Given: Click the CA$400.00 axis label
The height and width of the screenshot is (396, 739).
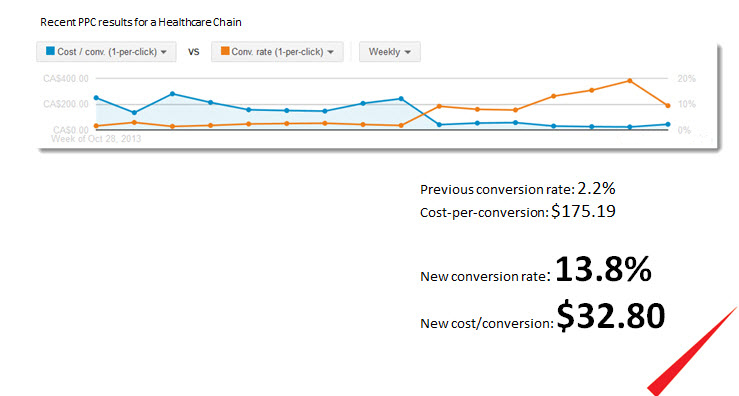Looking at the screenshot, I should (66, 79).
